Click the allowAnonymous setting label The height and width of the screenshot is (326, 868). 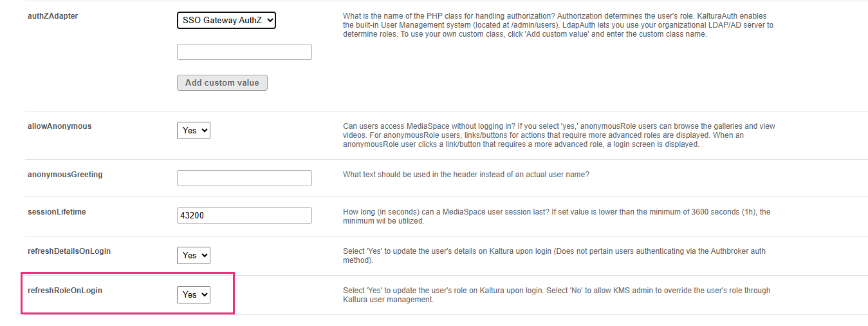click(x=59, y=126)
